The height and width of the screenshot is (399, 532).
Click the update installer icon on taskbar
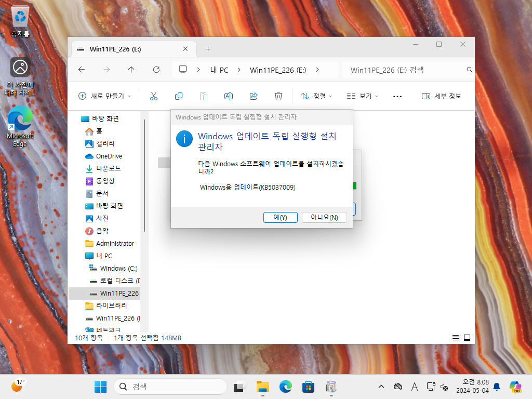pos(331,387)
